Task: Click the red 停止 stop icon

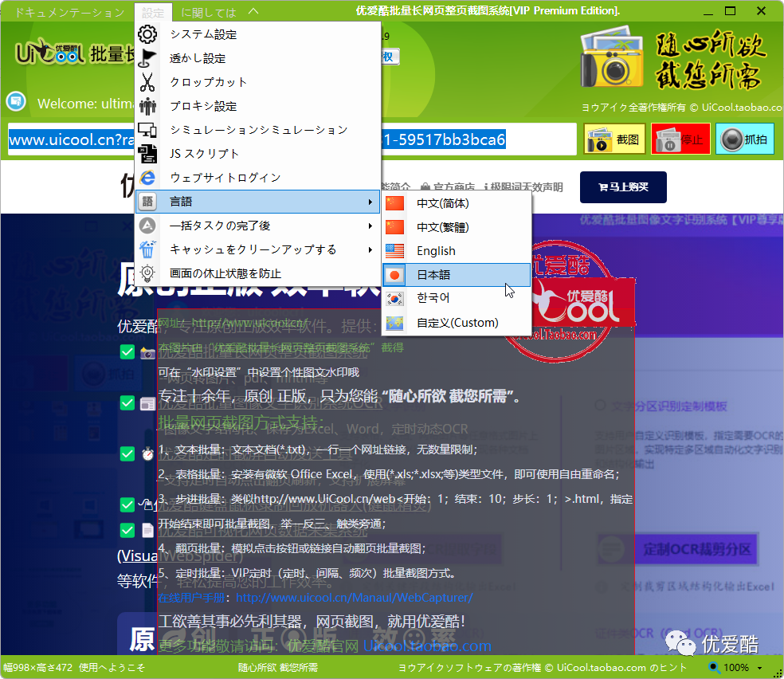Action: 680,138
